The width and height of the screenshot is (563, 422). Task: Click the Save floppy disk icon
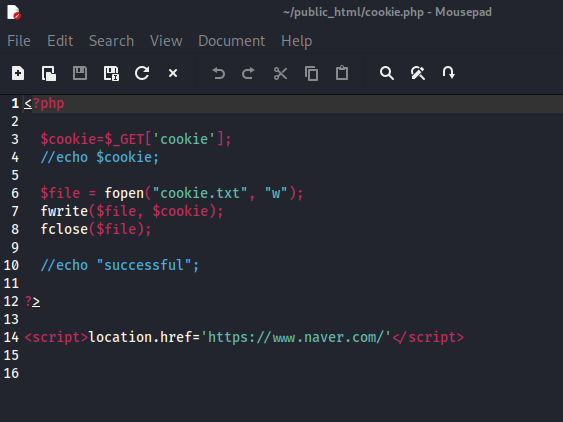pyautogui.click(x=80, y=73)
